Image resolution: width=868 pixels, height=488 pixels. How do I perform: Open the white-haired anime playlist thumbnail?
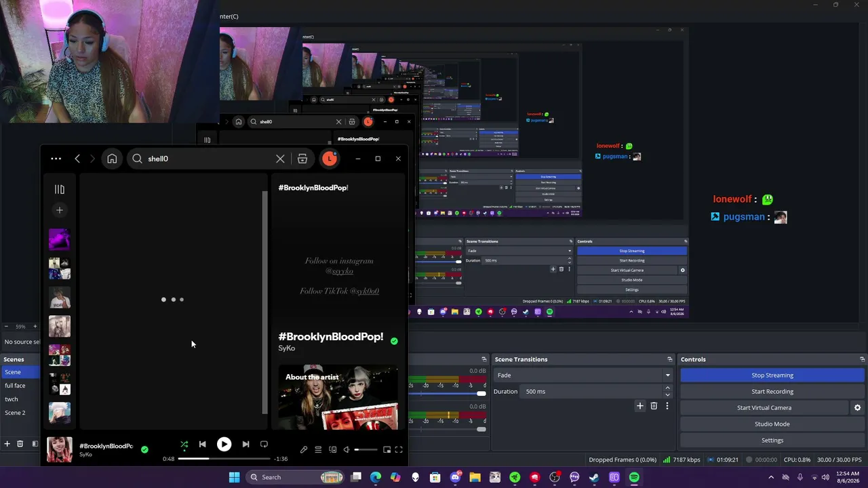[x=60, y=413]
